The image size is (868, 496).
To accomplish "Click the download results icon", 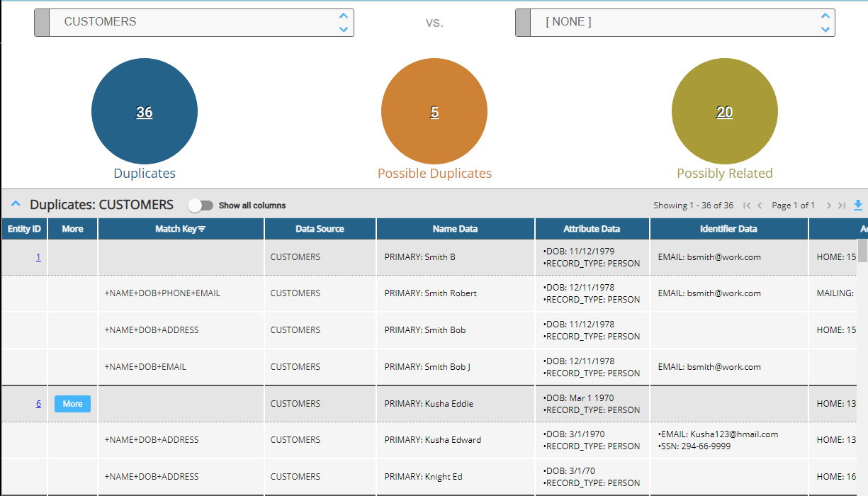I will [858, 205].
